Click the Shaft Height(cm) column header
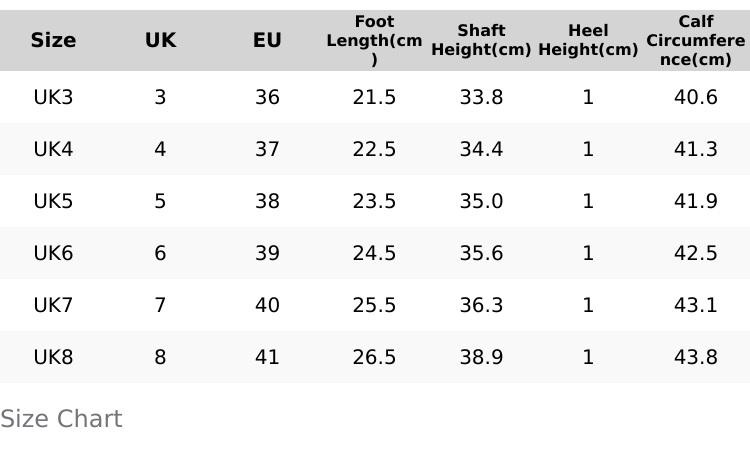The width and height of the screenshot is (750, 455). [x=481, y=40]
